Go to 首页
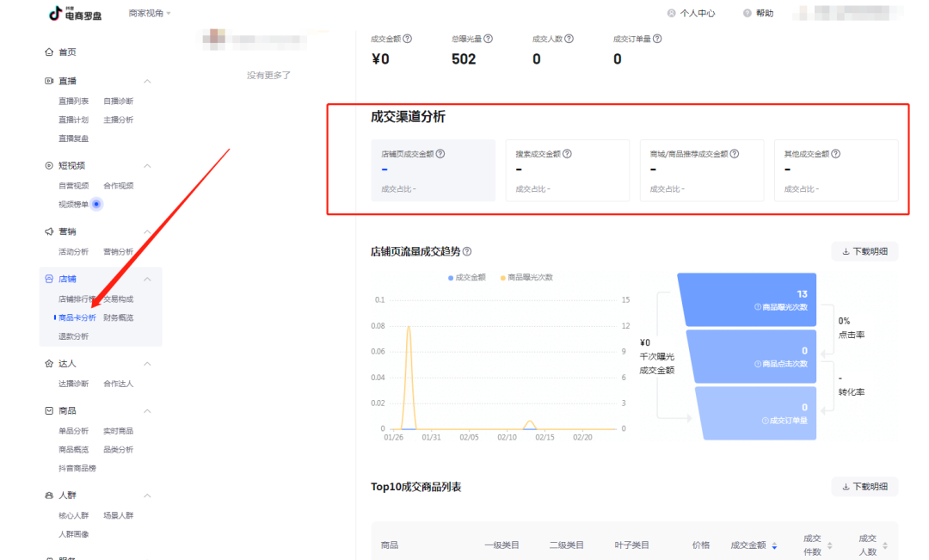This screenshot has height=560, width=929. (x=67, y=52)
